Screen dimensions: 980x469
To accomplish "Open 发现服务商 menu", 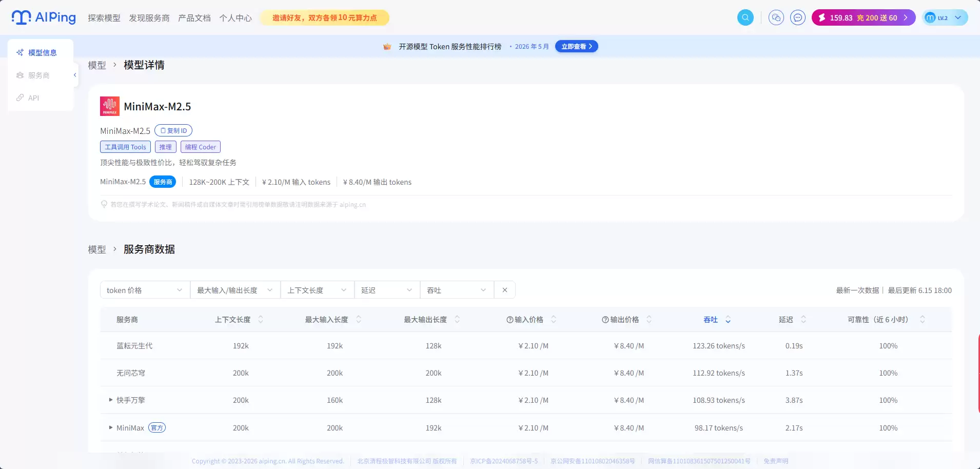I will (x=149, y=18).
